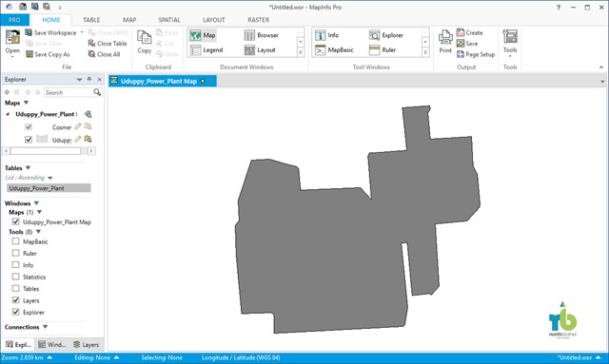609x364 pixels.
Task: Open the Info tool window
Action: pos(327,35)
